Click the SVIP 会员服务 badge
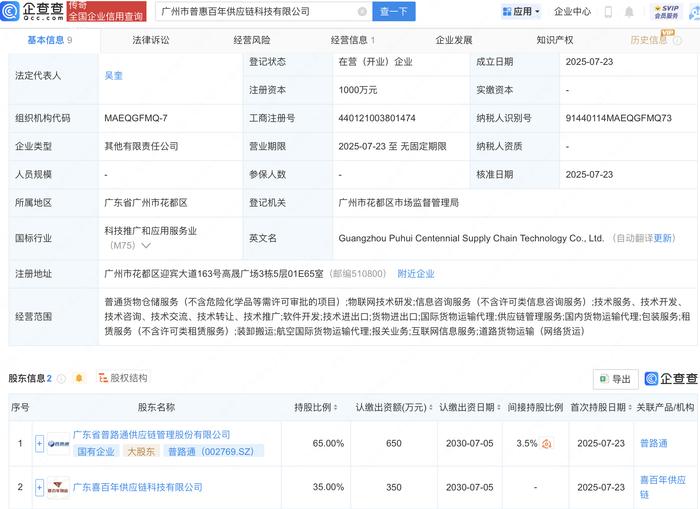 pyautogui.click(x=667, y=12)
